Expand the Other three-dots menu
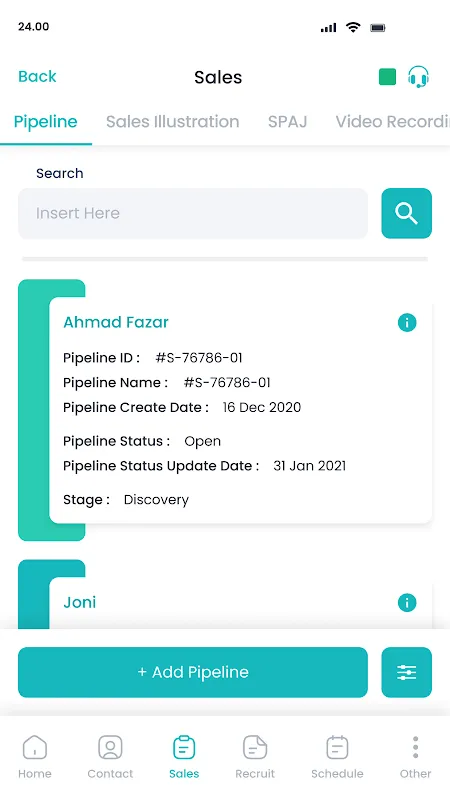Screen dimensions: 450x800 (x=415, y=757)
